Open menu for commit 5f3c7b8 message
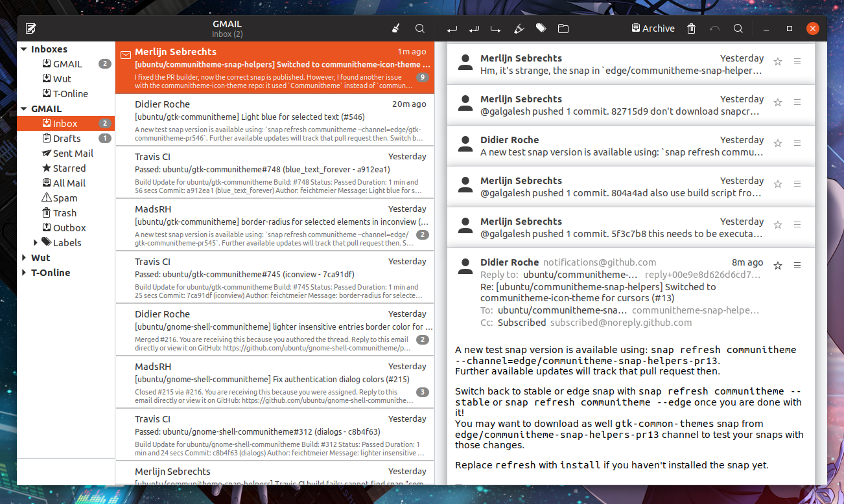Viewport: 844px width, 504px height. coord(797,225)
